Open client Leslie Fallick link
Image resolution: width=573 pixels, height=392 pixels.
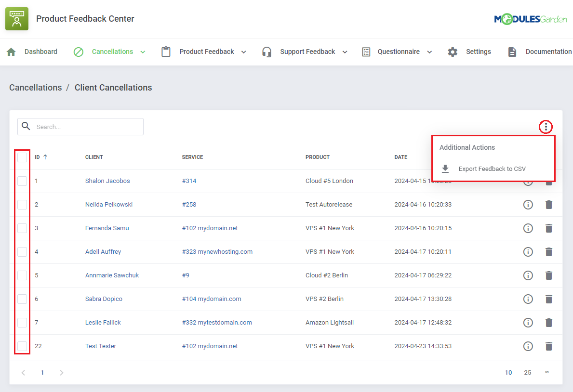pos(103,322)
